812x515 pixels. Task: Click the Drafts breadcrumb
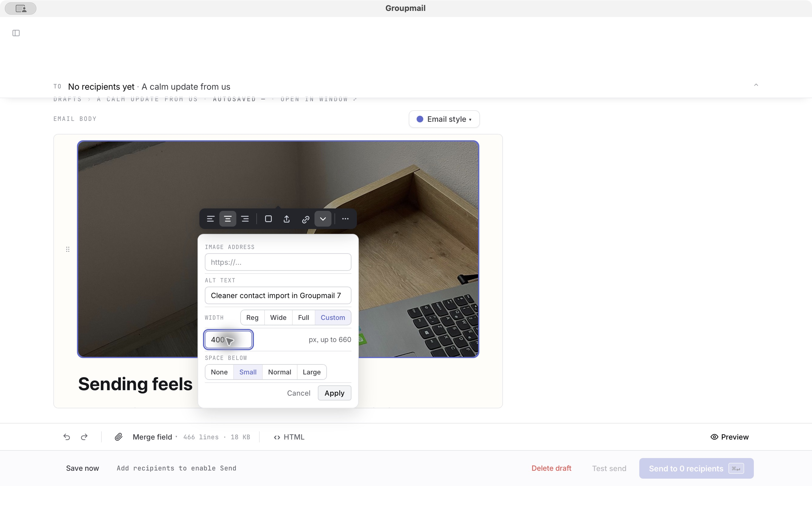pyautogui.click(x=68, y=99)
